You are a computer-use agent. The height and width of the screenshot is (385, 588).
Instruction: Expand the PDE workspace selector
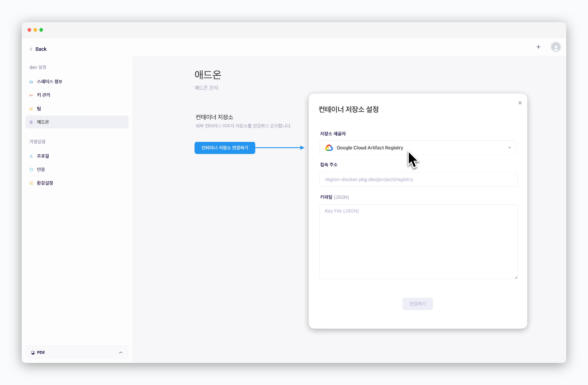point(77,352)
